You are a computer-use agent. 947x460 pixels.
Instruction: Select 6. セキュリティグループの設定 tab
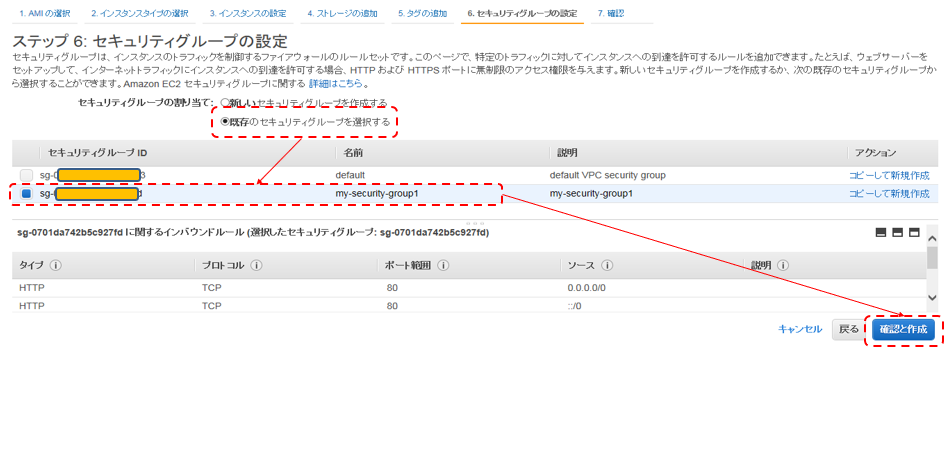click(x=522, y=13)
